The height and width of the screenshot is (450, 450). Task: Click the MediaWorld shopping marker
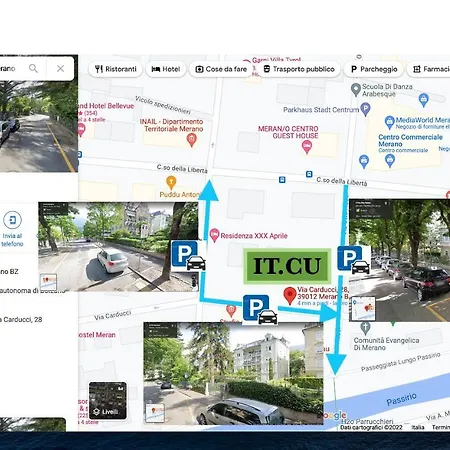(389, 122)
